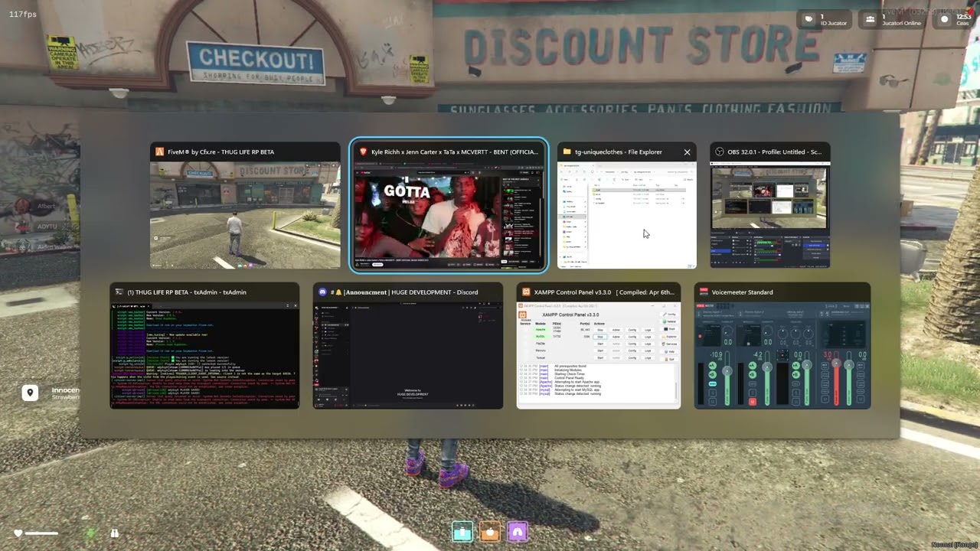Click the Brave browser icon in switcher title
980x551 pixels.
[x=364, y=152]
